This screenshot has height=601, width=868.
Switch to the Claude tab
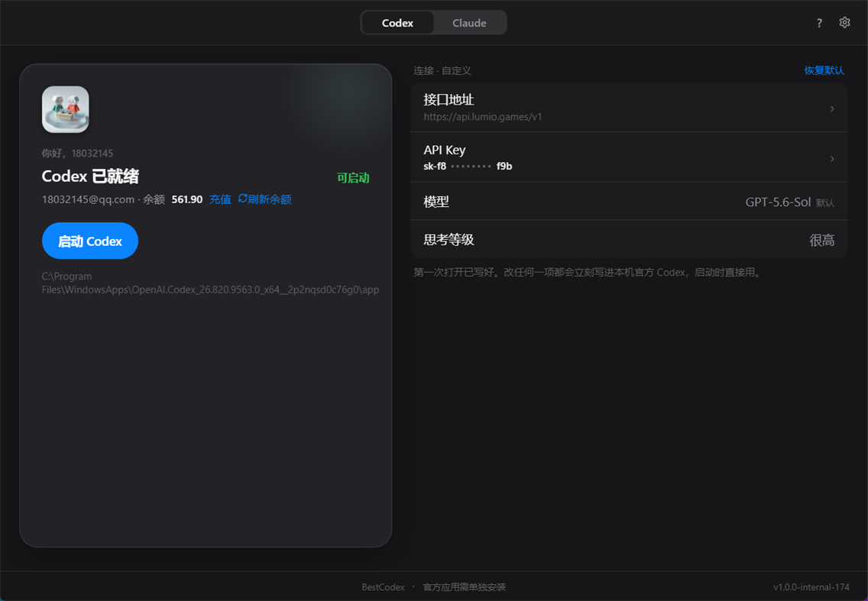pyautogui.click(x=469, y=23)
